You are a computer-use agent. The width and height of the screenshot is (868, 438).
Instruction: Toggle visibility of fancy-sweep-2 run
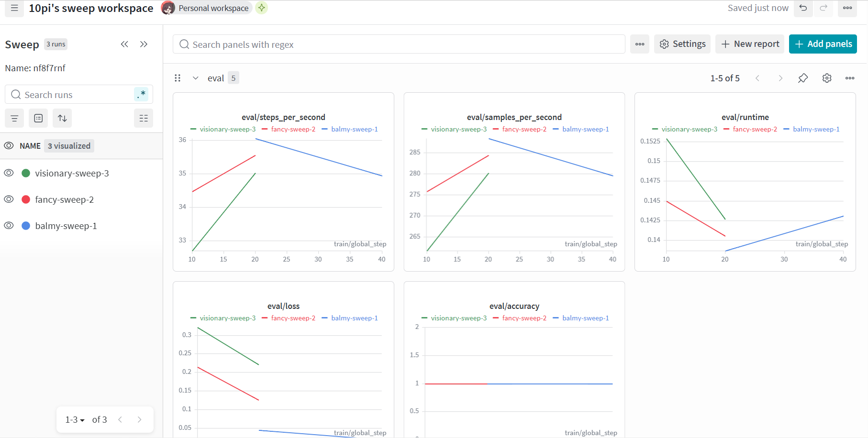click(9, 199)
